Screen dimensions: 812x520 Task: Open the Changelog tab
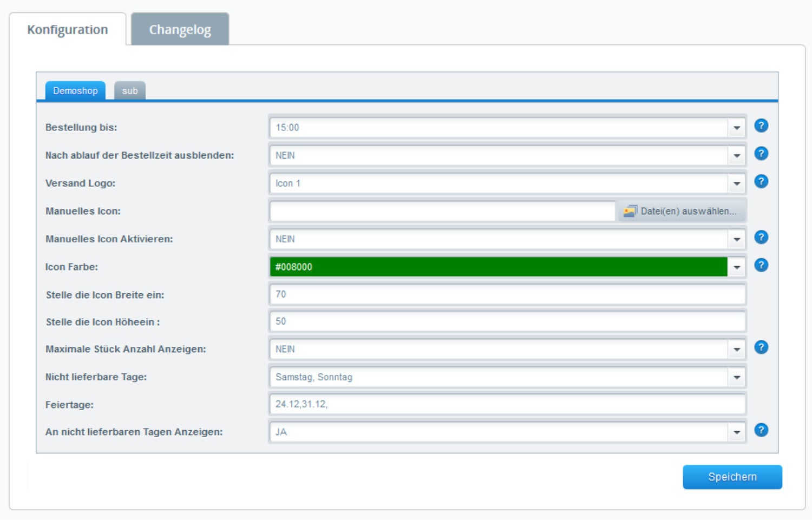pyautogui.click(x=180, y=29)
